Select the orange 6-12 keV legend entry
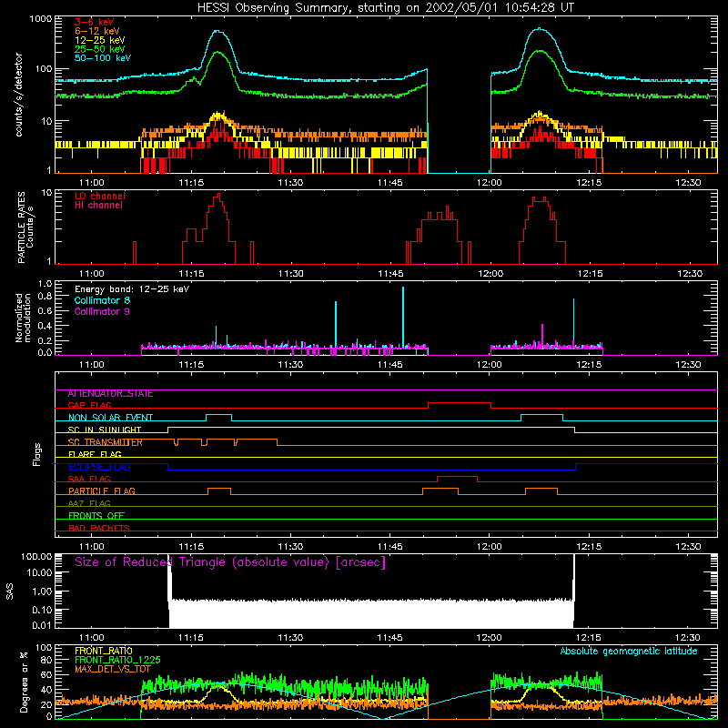Viewport: 728px width, 728px height. click(x=97, y=31)
